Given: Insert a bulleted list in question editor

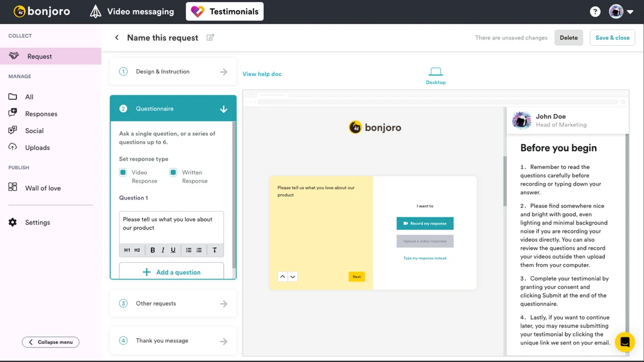Looking at the screenshot, I should [188, 250].
